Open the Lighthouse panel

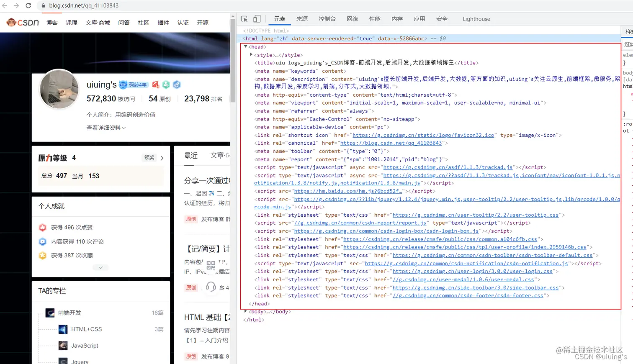click(476, 19)
